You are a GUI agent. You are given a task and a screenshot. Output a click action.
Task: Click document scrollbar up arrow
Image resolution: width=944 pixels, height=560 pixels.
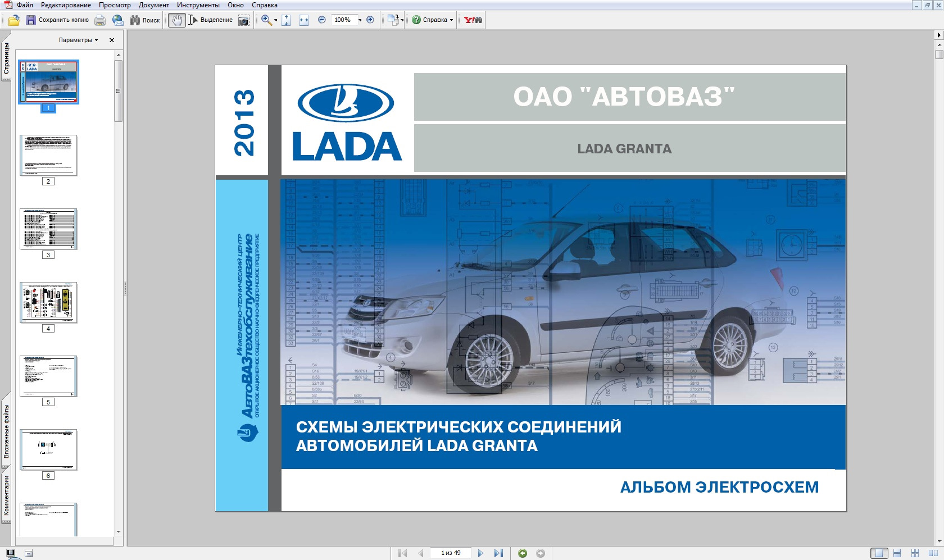[x=939, y=45]
